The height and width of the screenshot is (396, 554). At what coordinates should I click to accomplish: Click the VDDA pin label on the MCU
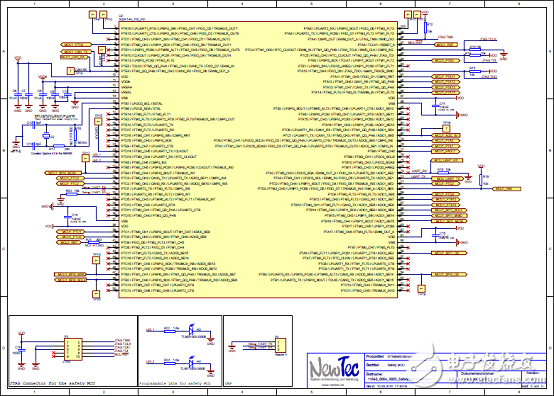125,82
